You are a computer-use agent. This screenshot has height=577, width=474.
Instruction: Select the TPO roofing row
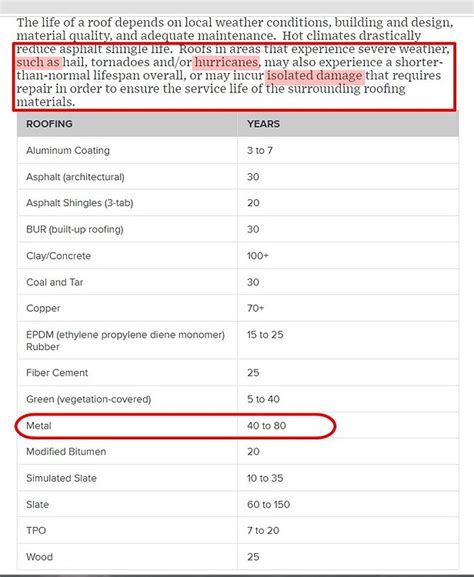pos(238,531)
